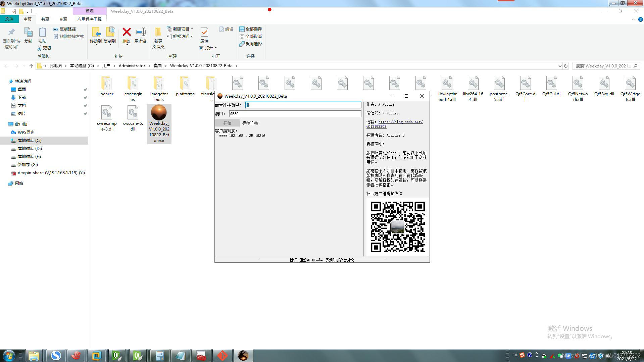Screen dimensions: 644x362
Task: Switch to the Home (主页) tab
Action: coord(28,19)
